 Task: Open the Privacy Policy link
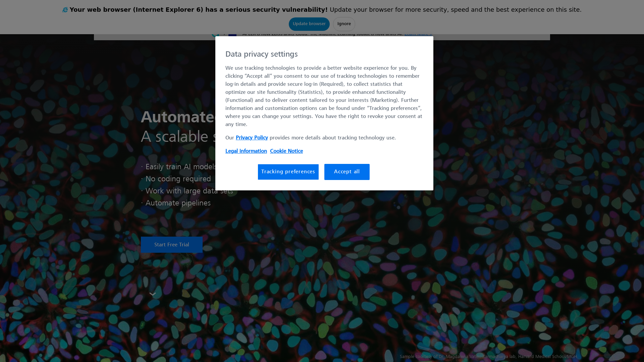252,138
